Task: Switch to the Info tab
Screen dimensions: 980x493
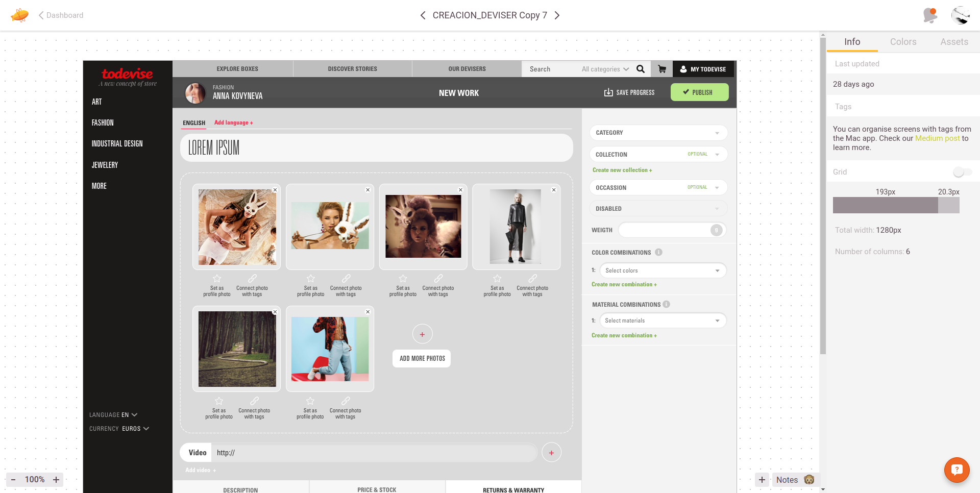Action: (x=852, y=42)
